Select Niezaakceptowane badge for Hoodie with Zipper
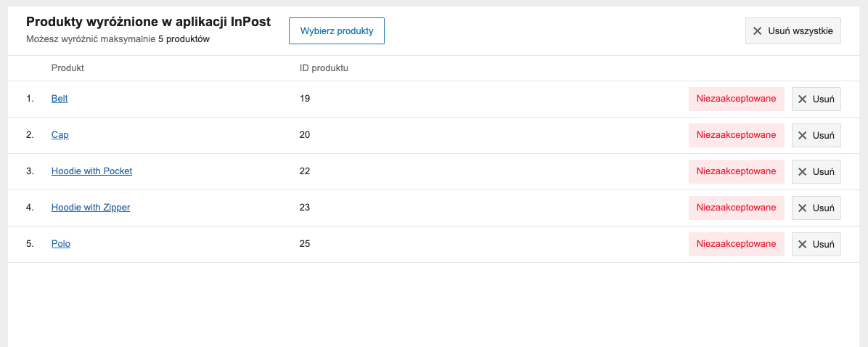Image resolution: width=868 pixels, height=347 pixels. click(736, 208)
